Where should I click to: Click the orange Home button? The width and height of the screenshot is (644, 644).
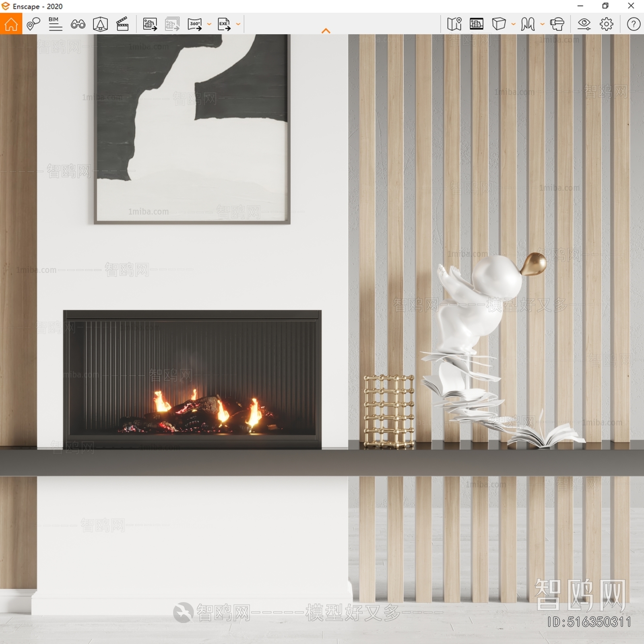point(11,24)
